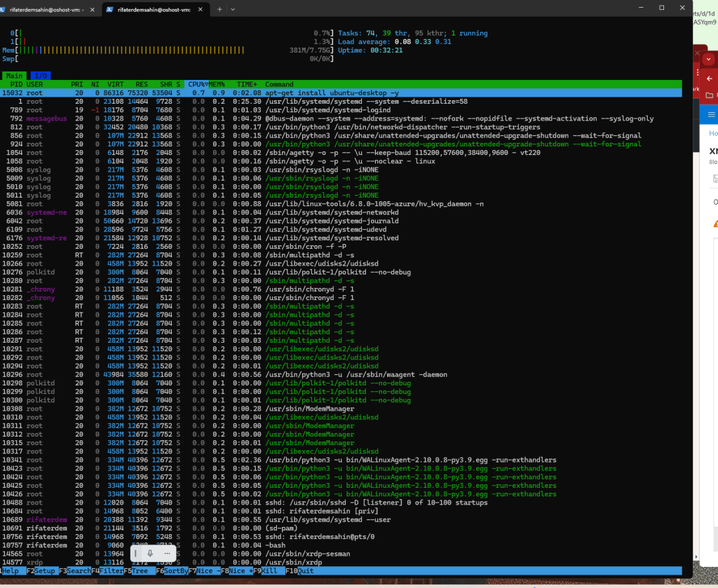This screenshot has width=718, height=588.
Task: Select the -bash process row
Action: [341, 545]
